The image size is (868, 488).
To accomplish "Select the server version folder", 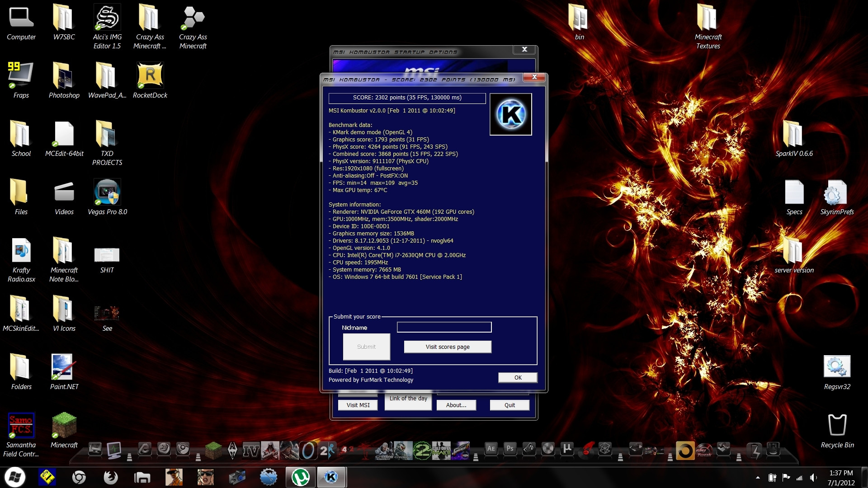I will 794,255.
